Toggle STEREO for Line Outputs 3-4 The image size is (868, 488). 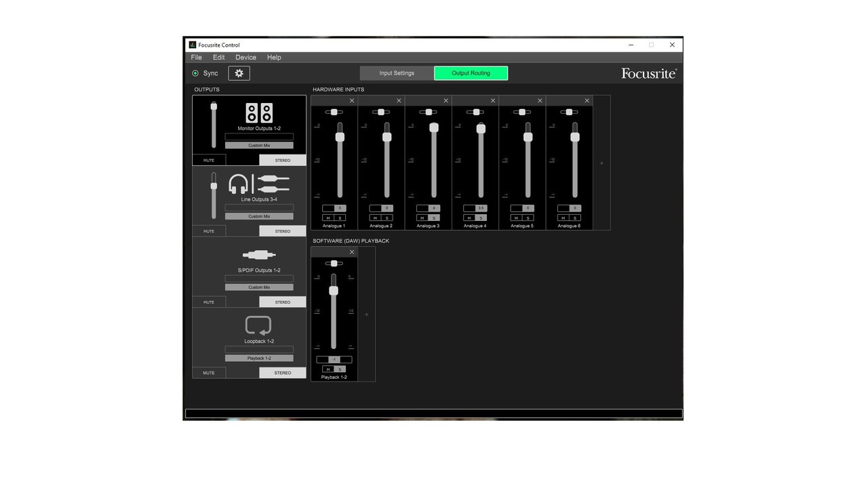click(x=283, y=231)
